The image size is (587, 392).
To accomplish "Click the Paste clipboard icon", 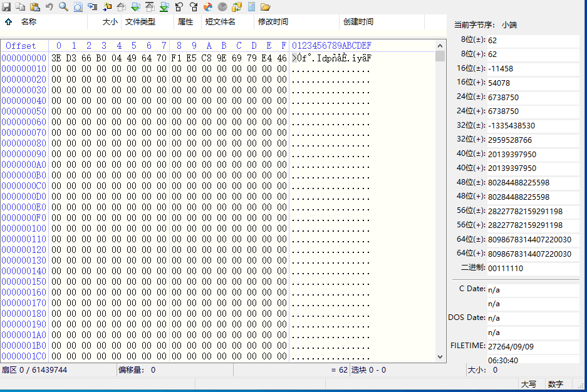I will [35, 7].
